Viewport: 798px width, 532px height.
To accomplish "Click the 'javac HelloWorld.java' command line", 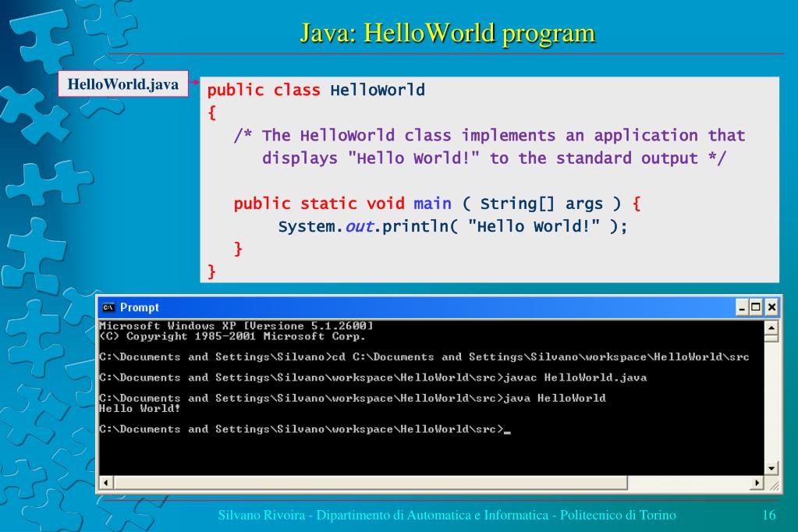I will [x=373, y=378].
